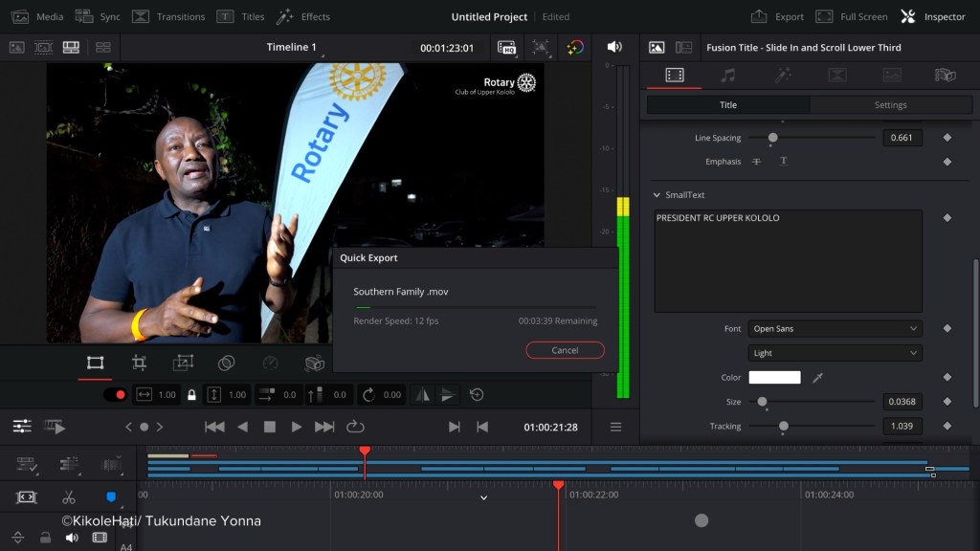This screenshot has height=551, width=980.
Task: Select the Composite tool icon
Action: [x=227, y=364]
